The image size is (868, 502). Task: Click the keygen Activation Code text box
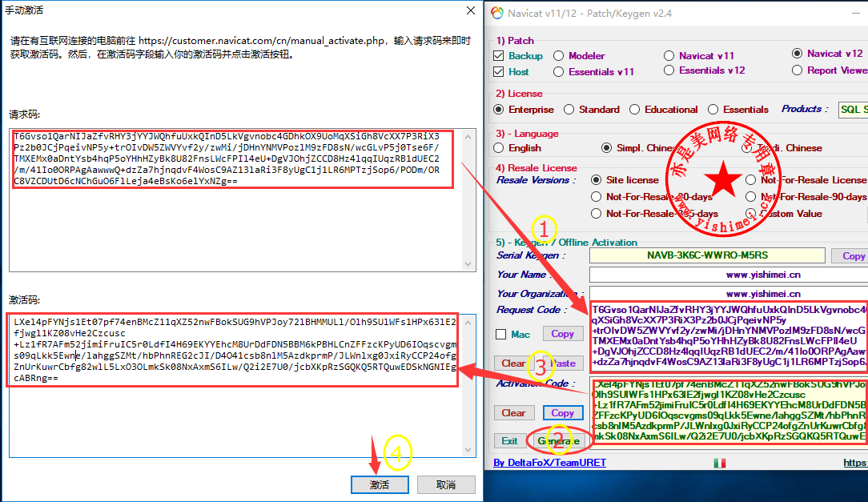(729, 412)
